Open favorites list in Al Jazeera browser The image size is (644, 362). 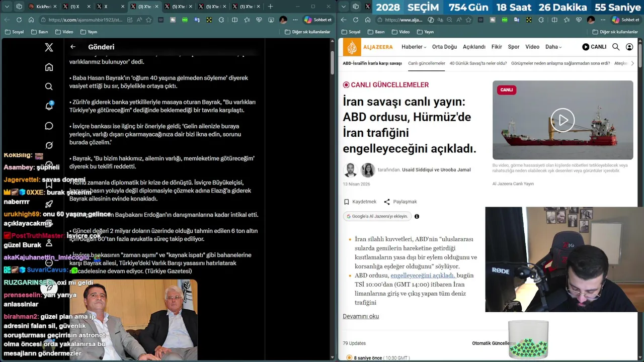coord(567,20)
